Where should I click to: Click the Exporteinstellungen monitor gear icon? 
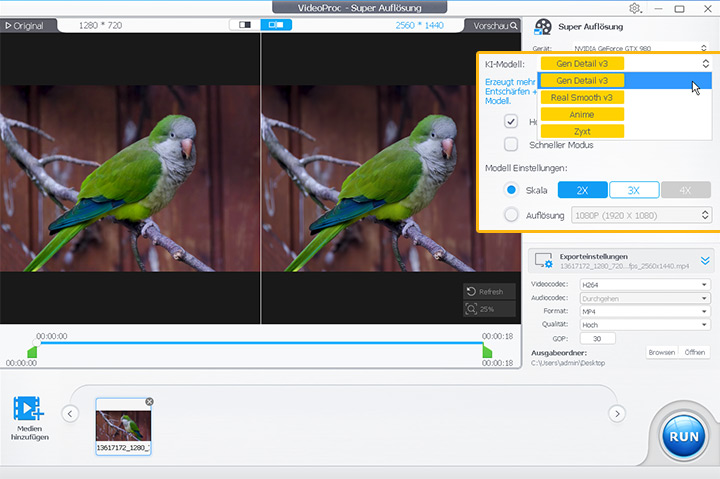pos(544,261)
